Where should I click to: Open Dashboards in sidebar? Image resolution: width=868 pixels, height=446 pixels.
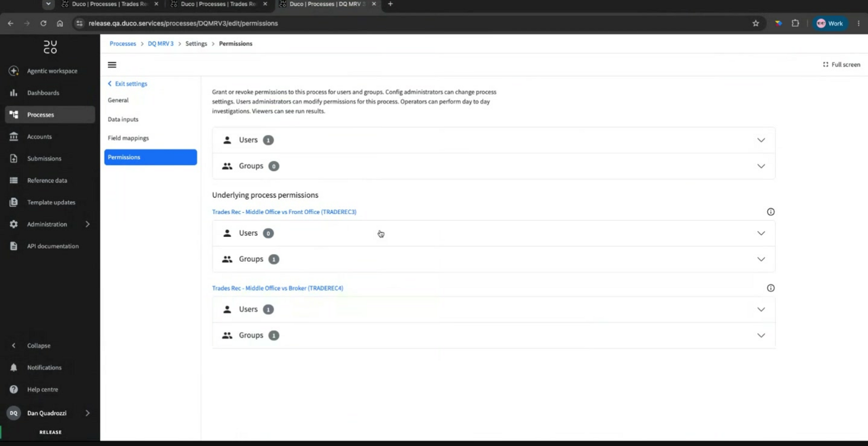click(x=50, y=93)
